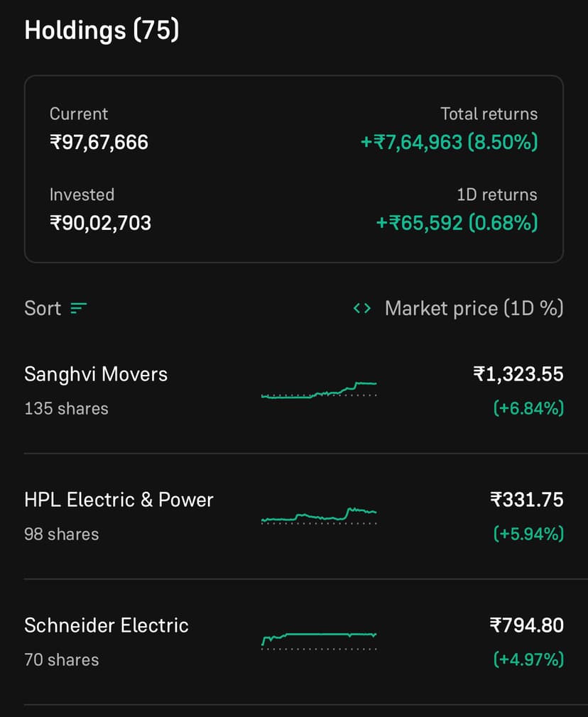Tap the Sort label

pyautogui.click(x=43, y=308)
